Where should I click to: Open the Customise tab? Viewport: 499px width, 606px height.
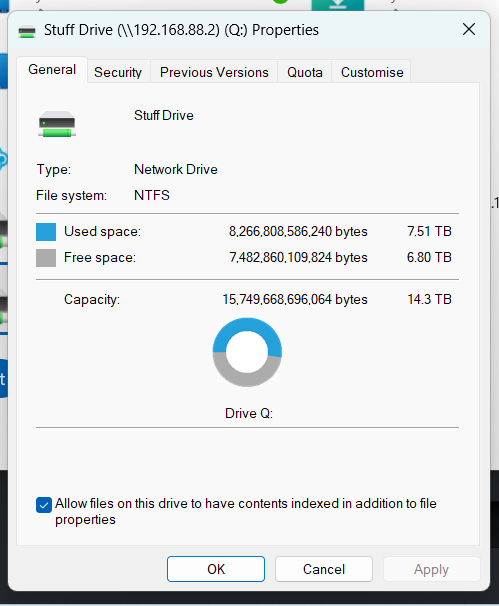pyautogui.click(x=372, y=72)
